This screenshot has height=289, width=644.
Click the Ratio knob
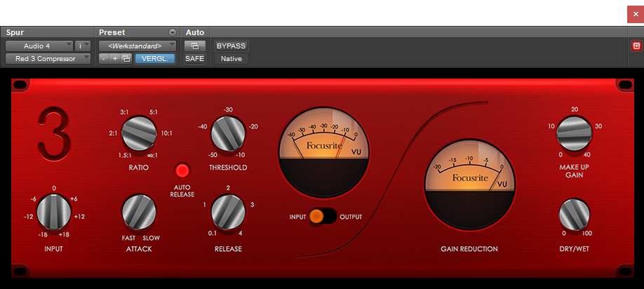pos(139,133)
